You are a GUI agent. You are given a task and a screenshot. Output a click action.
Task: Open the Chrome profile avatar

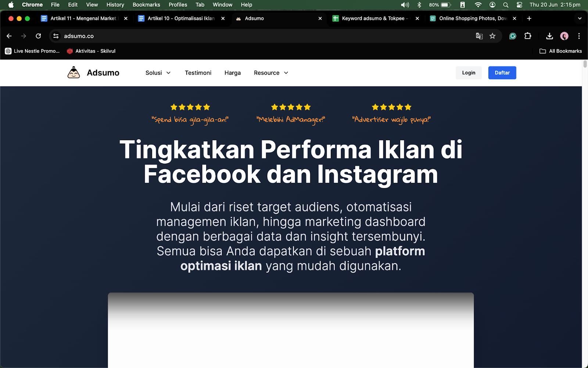pyautogui.click(x=564, y=36)
